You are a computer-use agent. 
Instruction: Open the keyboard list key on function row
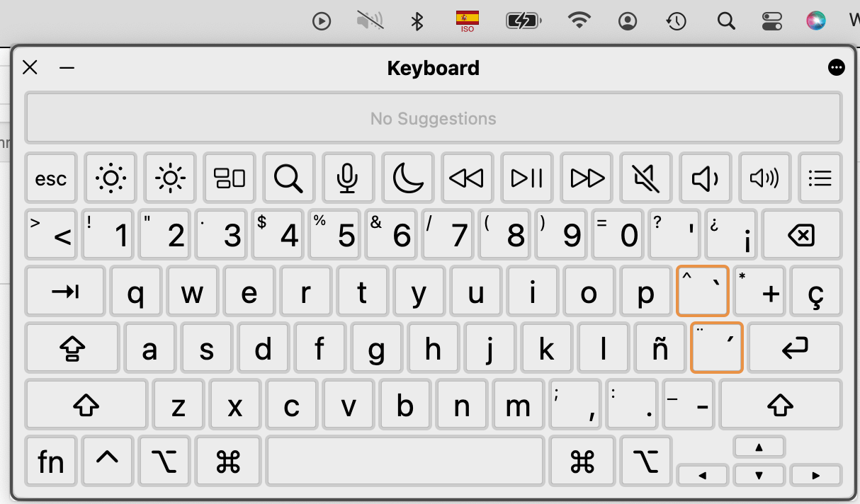point(820,178)
